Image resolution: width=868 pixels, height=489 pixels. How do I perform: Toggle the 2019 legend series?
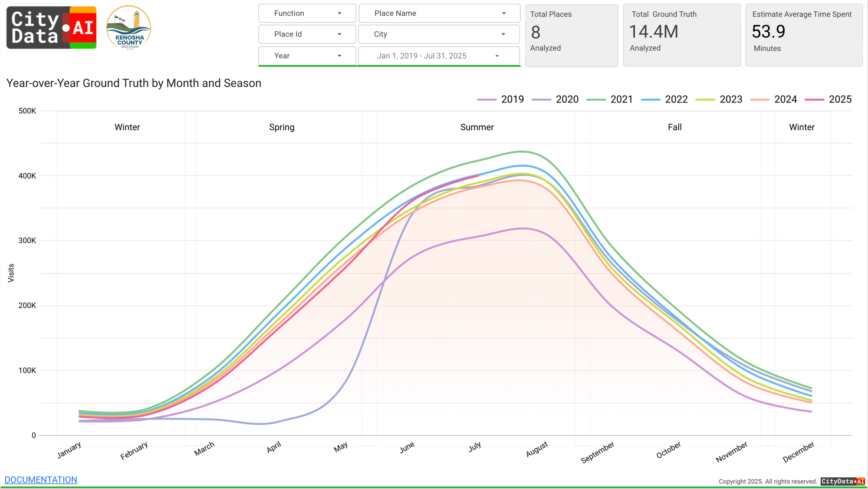point(512,99)
